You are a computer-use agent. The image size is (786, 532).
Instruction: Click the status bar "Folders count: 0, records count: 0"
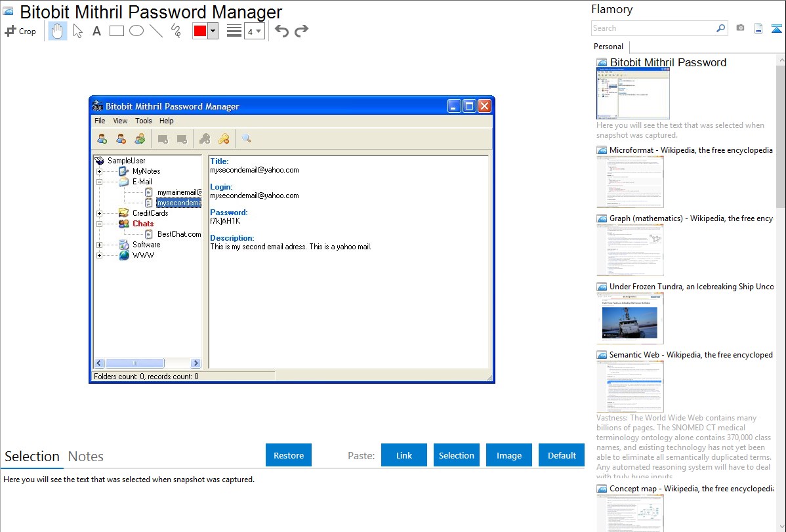(x=146, y=377)
